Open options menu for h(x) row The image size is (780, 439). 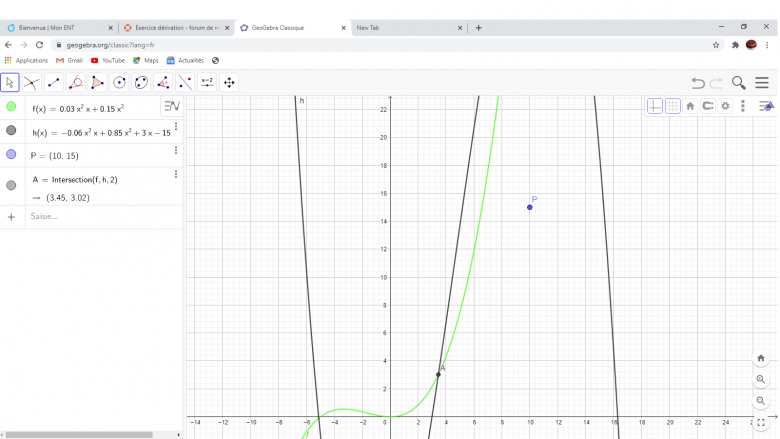(x=176, y=127)
